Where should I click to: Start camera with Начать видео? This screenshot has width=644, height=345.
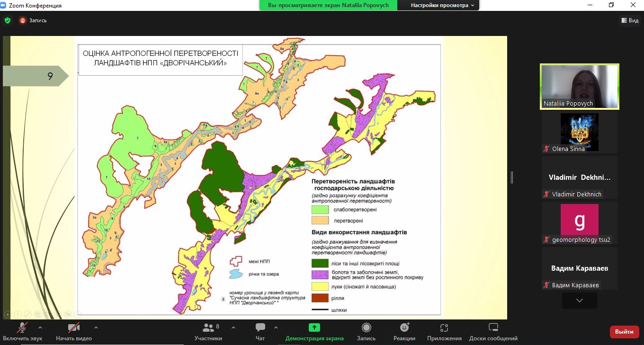pos(73,327)
